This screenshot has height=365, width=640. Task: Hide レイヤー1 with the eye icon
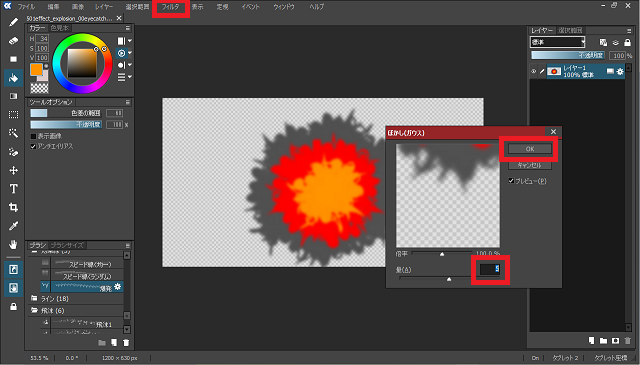(533, 71)
